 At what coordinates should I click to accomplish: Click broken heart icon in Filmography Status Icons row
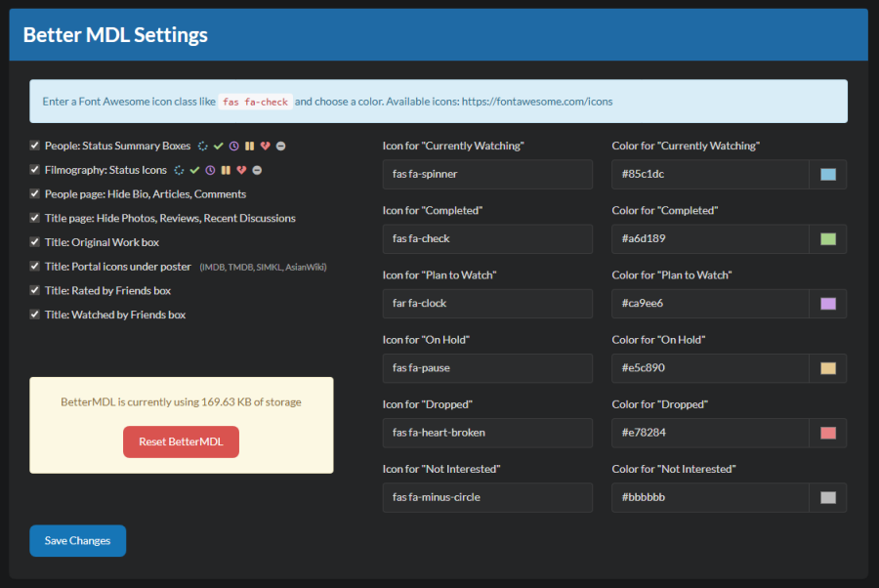[241, 170]
